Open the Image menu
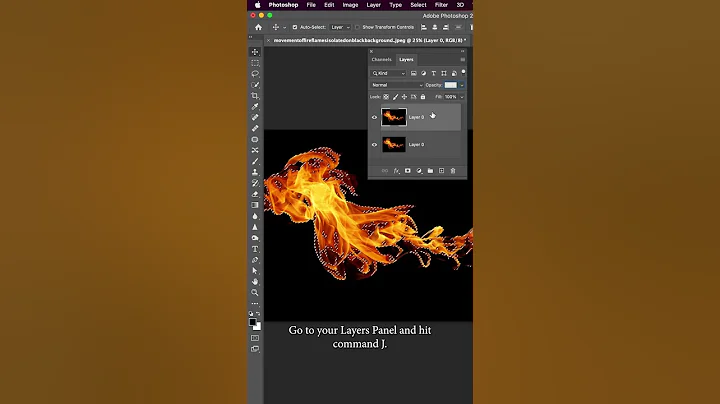 [350, 5]
